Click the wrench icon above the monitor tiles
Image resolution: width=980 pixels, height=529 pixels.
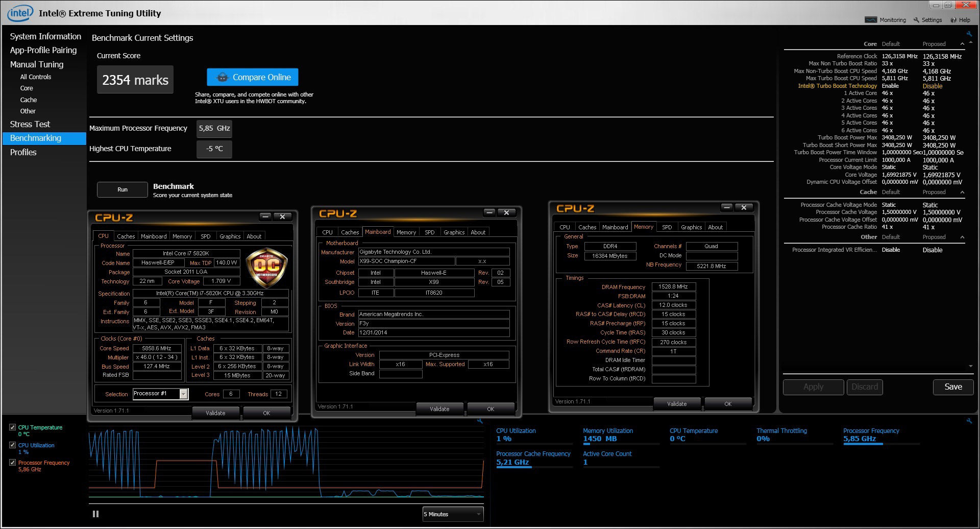coord(969,421)
